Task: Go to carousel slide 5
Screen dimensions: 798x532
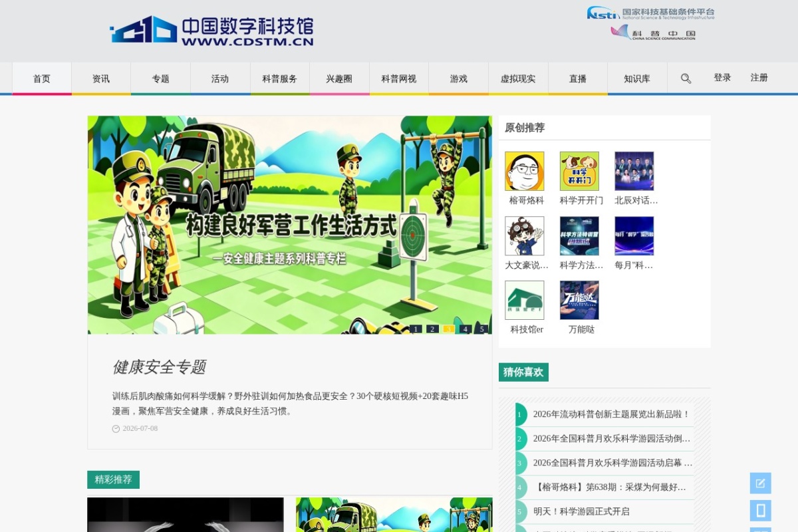Action: 482,329
